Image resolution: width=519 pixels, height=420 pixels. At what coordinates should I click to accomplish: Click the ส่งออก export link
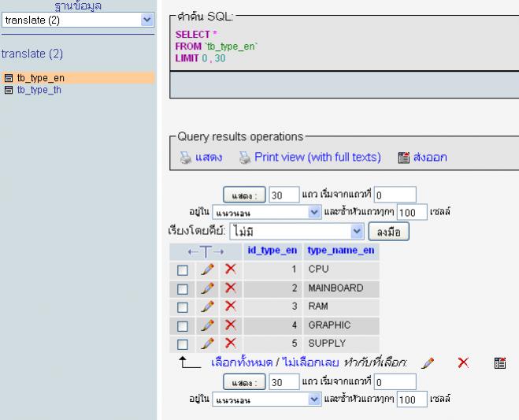(x=430, y=158)
